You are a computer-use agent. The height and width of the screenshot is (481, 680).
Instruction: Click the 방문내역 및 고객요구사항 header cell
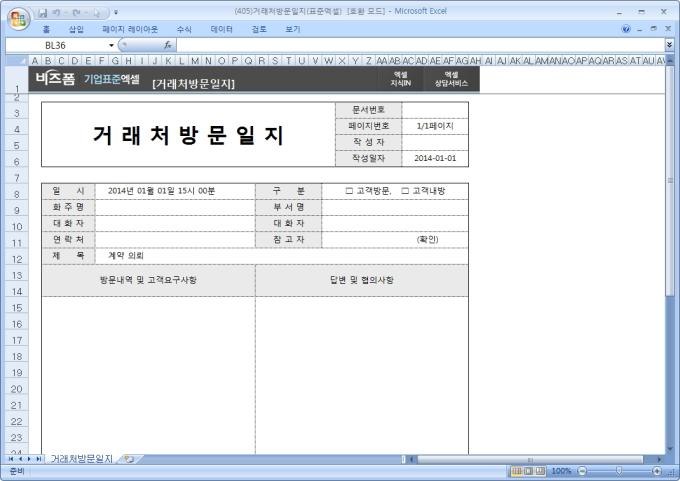[148, 280]
